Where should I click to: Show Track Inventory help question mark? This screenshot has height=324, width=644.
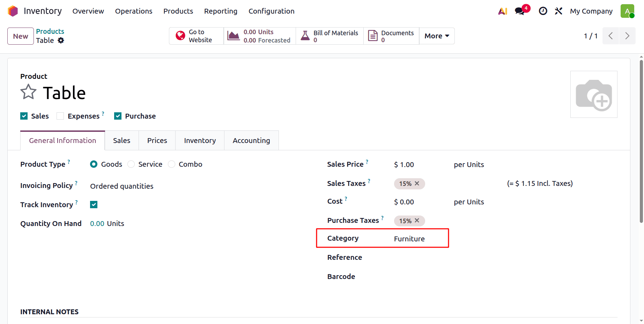click(76, 202)
